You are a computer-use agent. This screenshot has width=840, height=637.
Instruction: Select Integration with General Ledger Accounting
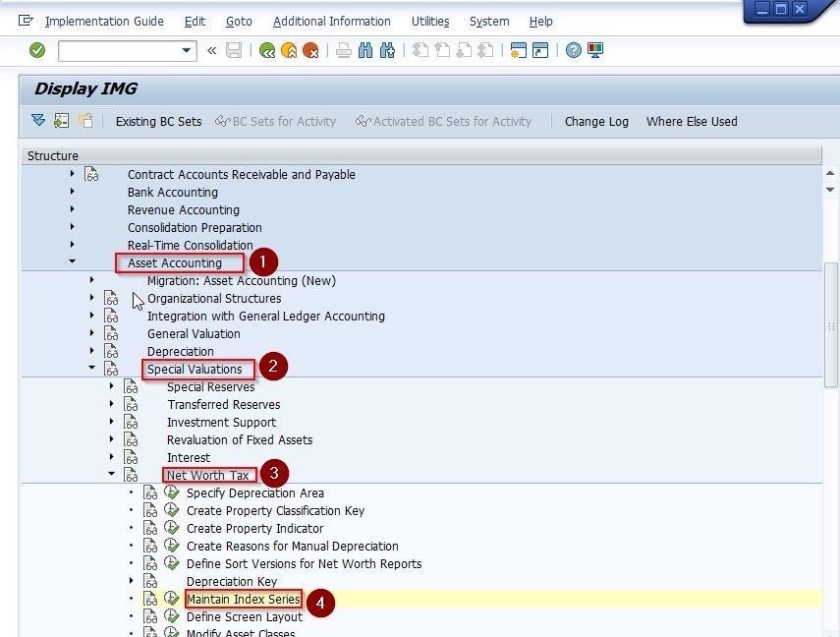tap(265, 316)
